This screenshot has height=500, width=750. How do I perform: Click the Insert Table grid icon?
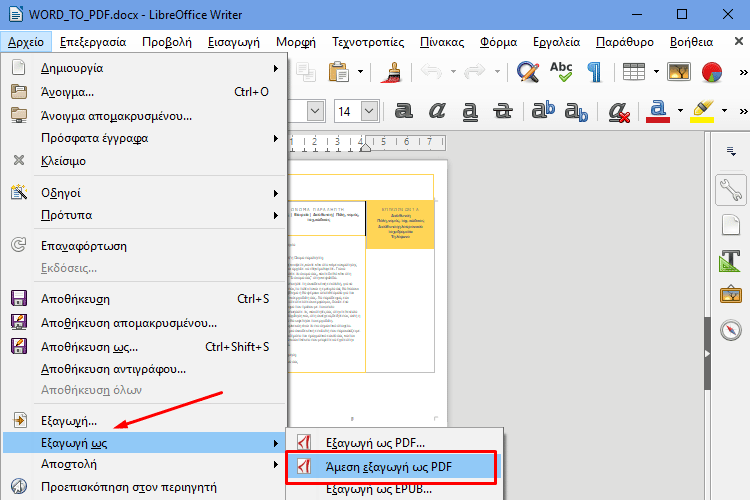click(634, 72)
